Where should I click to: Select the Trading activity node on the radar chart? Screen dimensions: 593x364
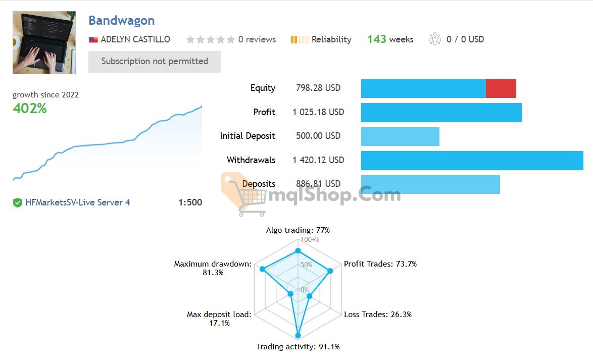click(298, 335)
